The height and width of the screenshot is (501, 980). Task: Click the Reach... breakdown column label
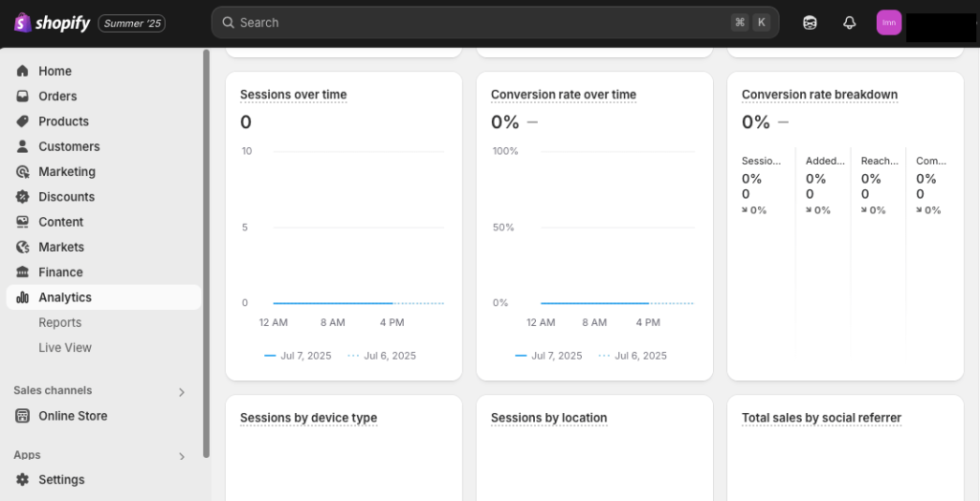tap(880, 161)
